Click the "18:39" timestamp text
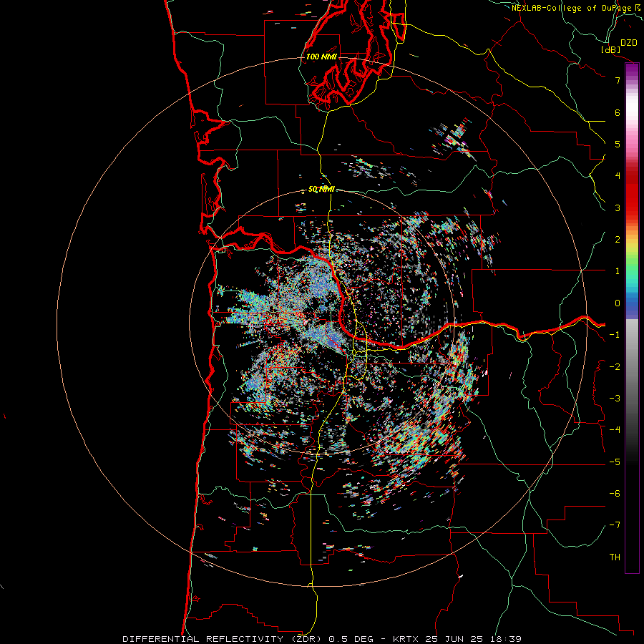 click(x=504, y=639)
